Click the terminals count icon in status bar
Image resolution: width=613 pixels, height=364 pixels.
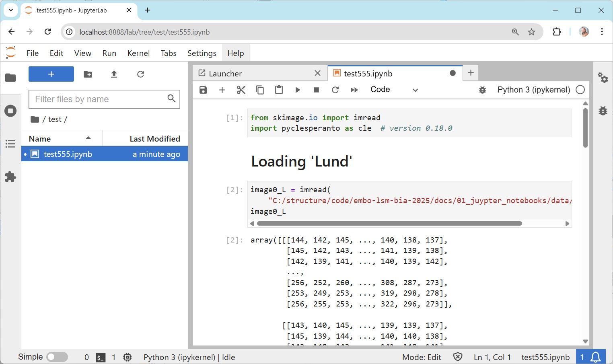(101, 357)
